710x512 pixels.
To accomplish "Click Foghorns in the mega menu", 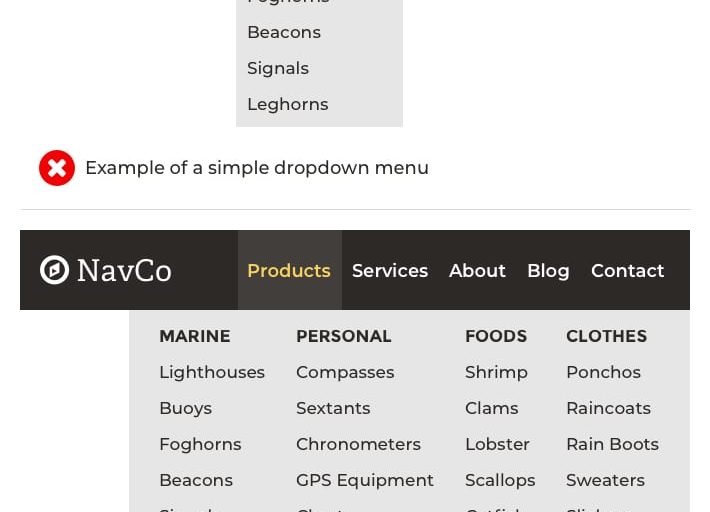I will 200,444.
